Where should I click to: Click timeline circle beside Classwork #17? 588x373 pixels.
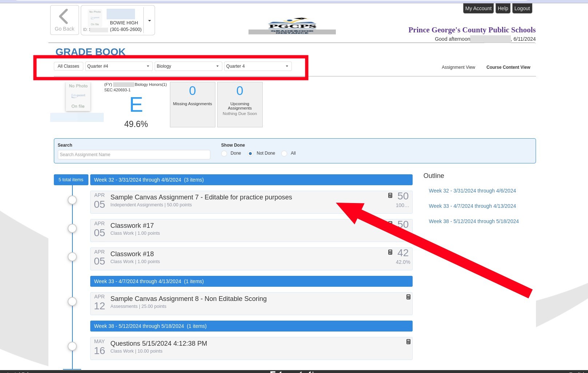point(72,229)
